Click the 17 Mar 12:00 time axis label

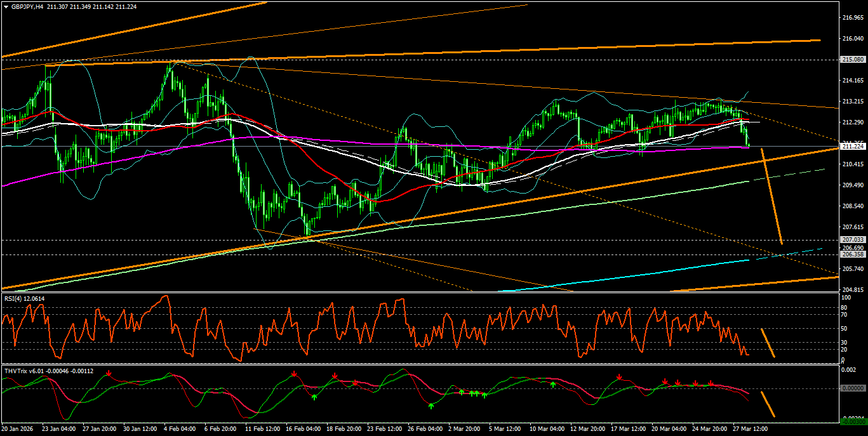tap(629, 430)
